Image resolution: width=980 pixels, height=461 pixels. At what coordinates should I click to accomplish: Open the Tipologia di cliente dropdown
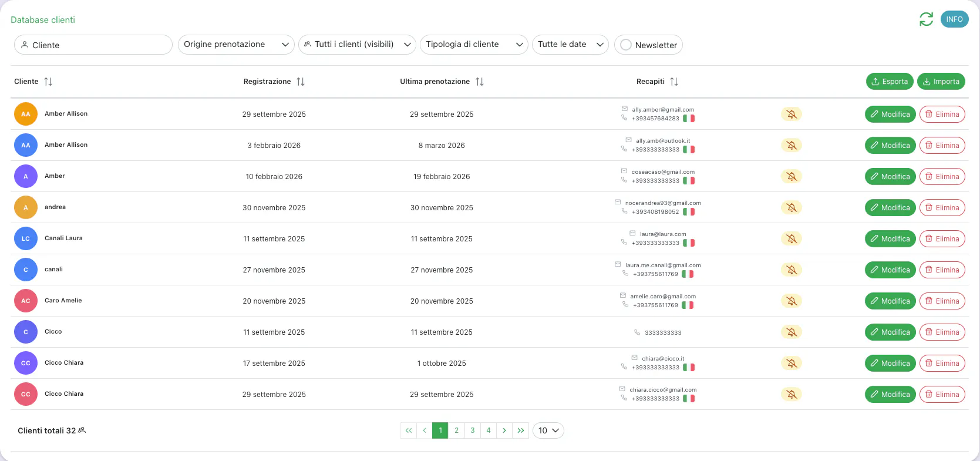(x=474, y=45)
